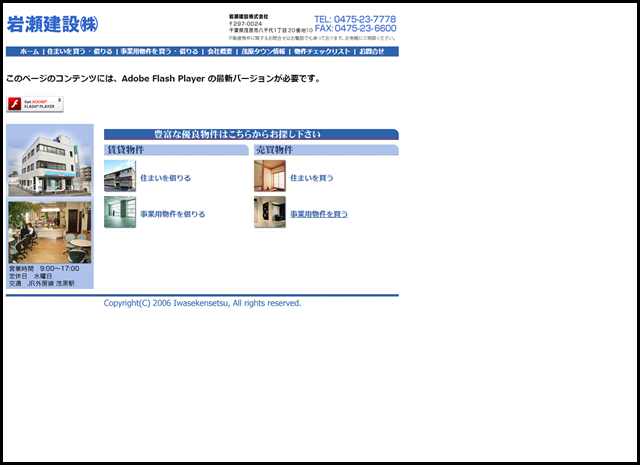Click the office interior photo
640x465 pixels.
[50, 232]
